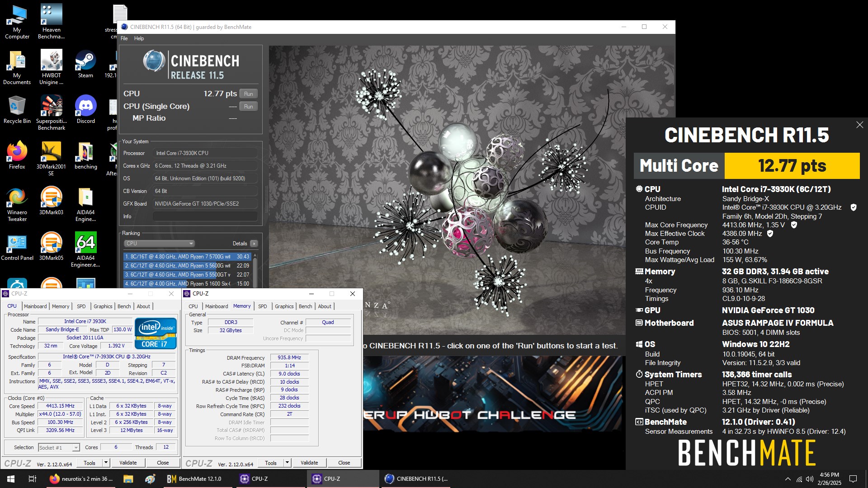Click the Max Effective Clock shield icon

click(770, 234)
